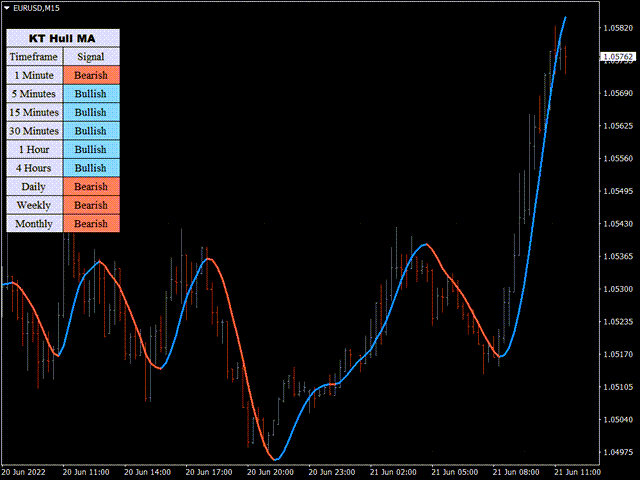This screenshot has height=480, width=640.
Task: Click the Bearish signal for 1 Minute
Action: click(91, 75)
